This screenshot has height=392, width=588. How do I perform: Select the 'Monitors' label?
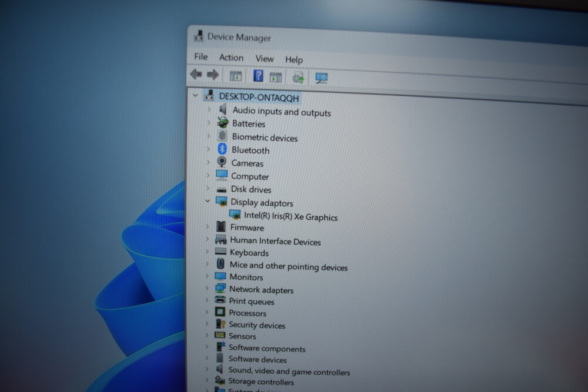coord(246,277)
